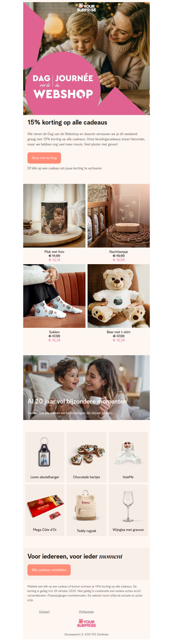Open the Contact link in the footer
Screen dimensions: 173x644
(x=44, y=612)
